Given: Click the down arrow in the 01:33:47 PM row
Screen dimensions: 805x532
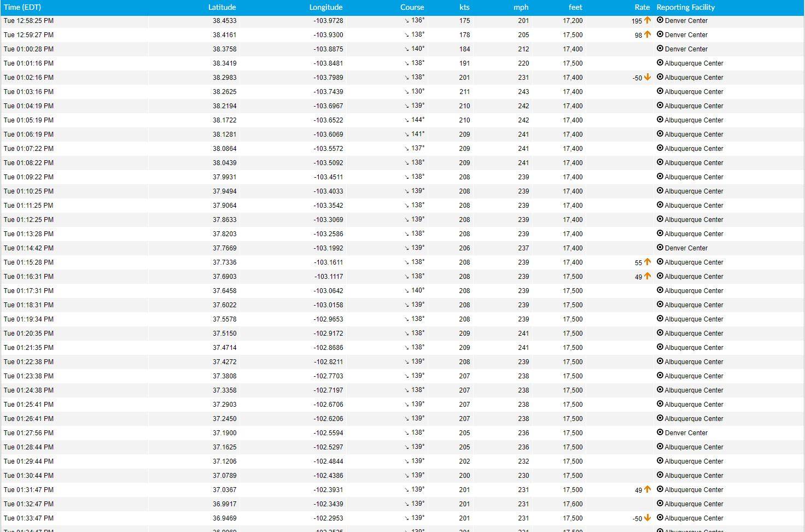Looking at the screenshot, I should click(647, 518).
